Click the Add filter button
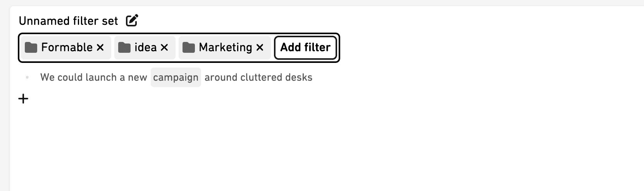This screenshot has height=191, width=644. 305,48
